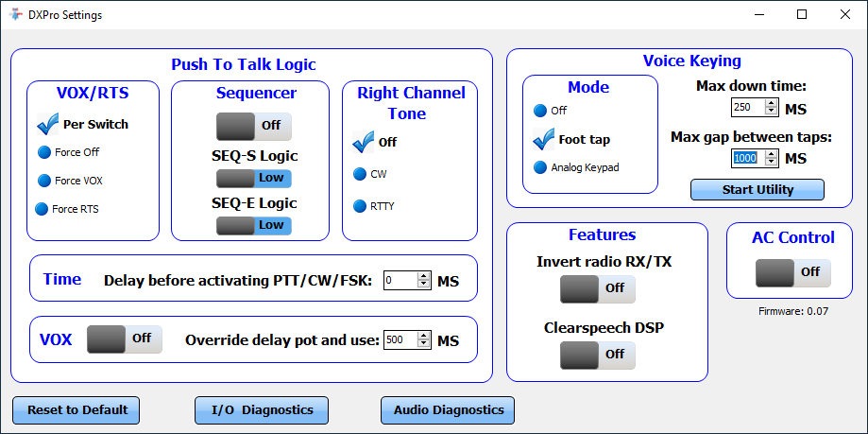Click Reset to Default button
Viewport: 868px width, 434px height.
pos(77,410)
